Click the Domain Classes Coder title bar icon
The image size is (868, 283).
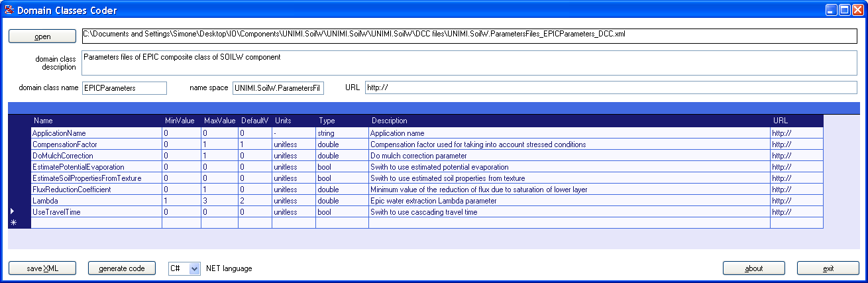(10, 10)
